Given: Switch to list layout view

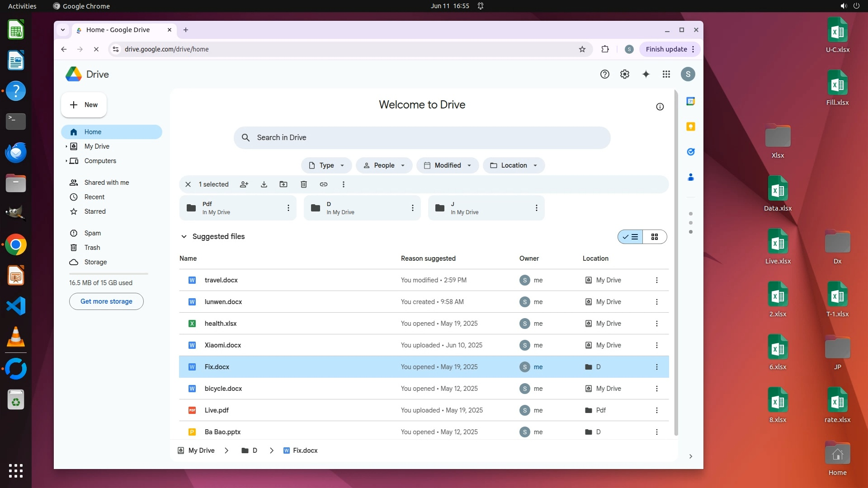Looking at the screenshot, I should pyautogui.click(x=631, y=237).
